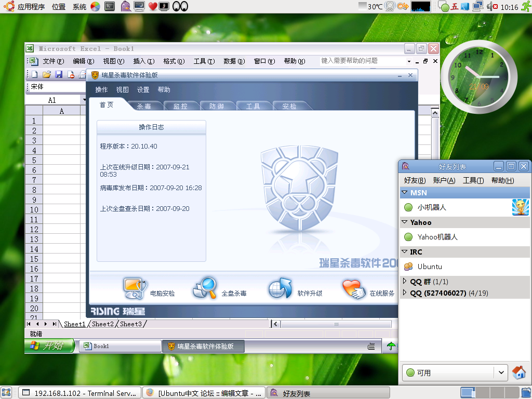Select the Sheet3 tab in Excel
The height and width of the screenshot is (399, 532).
point(131,324)
